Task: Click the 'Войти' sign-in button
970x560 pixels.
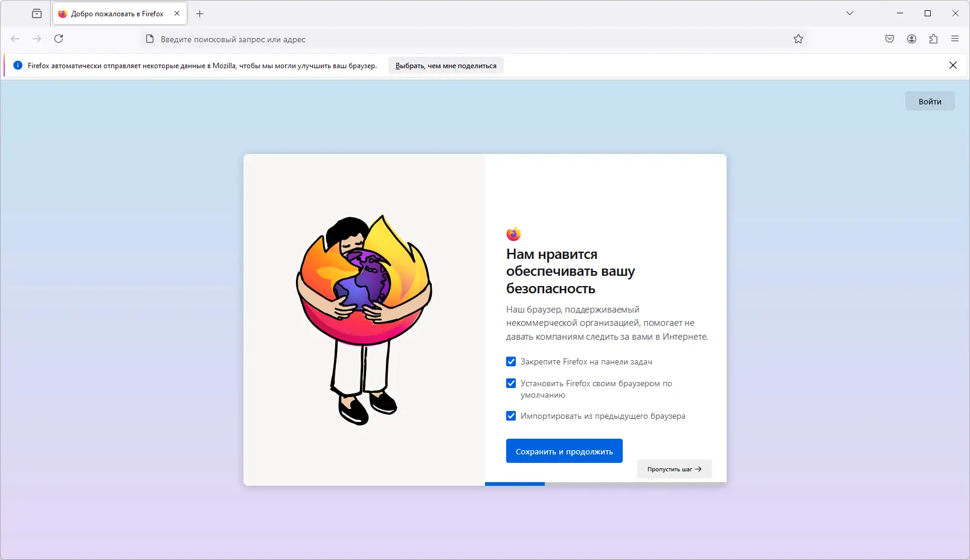Action: pos(930,101)
